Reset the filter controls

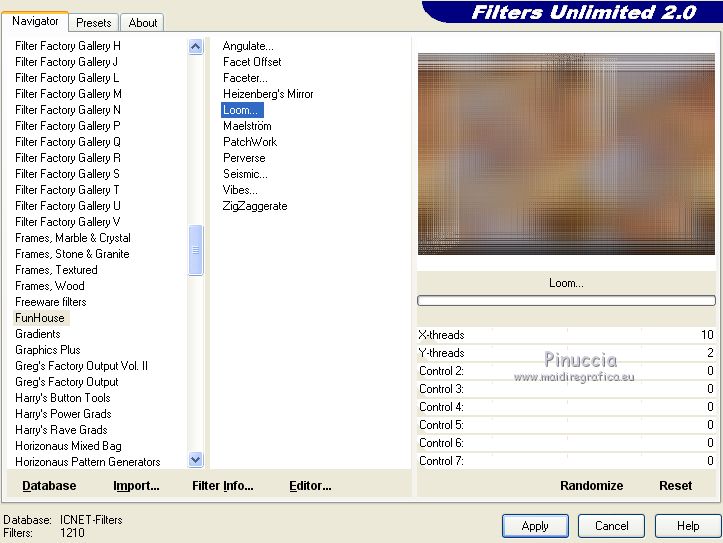pos(676,485)
